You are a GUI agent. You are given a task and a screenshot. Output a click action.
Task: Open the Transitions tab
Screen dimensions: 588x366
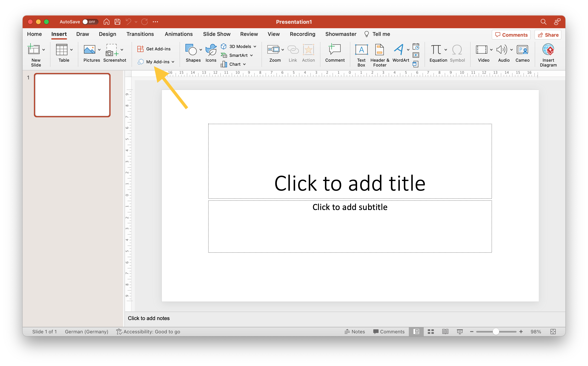pyautogui.click(x=140, y=34)
